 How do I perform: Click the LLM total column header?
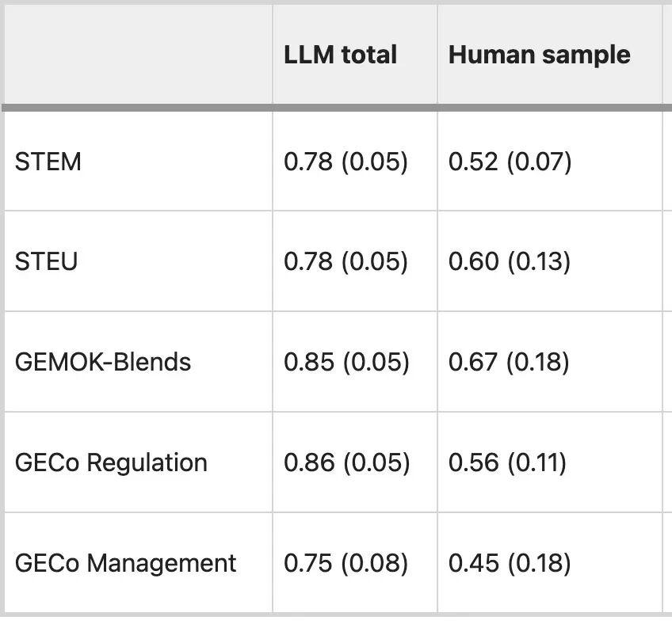(x=340, y=55)
